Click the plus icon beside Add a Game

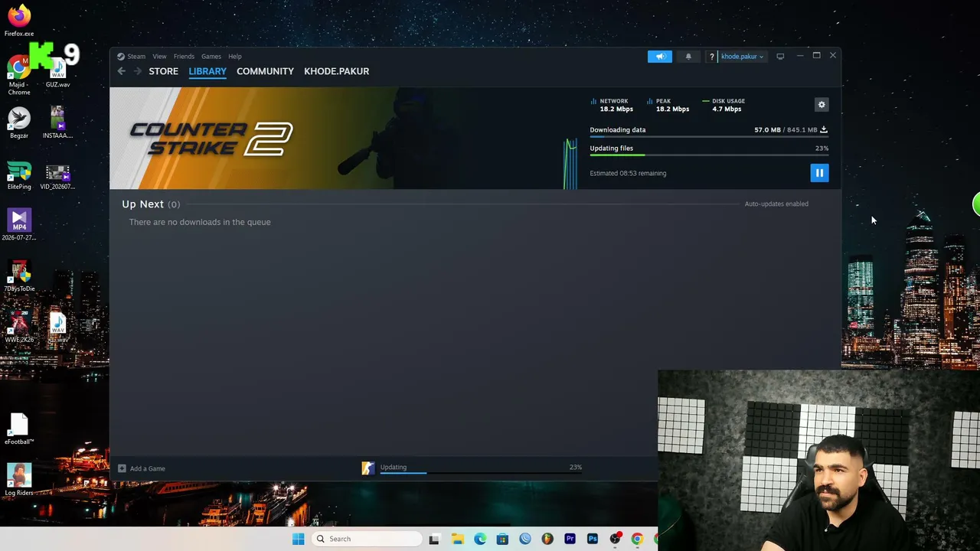(122, 468)
